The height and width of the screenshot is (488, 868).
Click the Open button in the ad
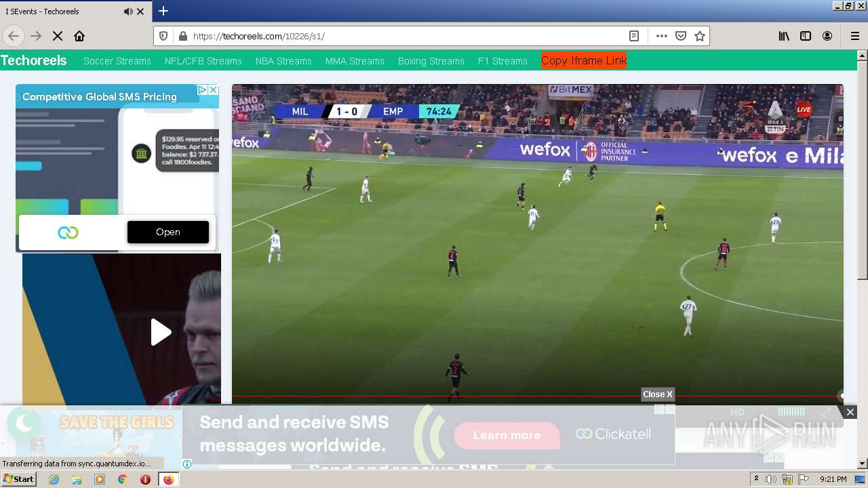tap(168, 232)
